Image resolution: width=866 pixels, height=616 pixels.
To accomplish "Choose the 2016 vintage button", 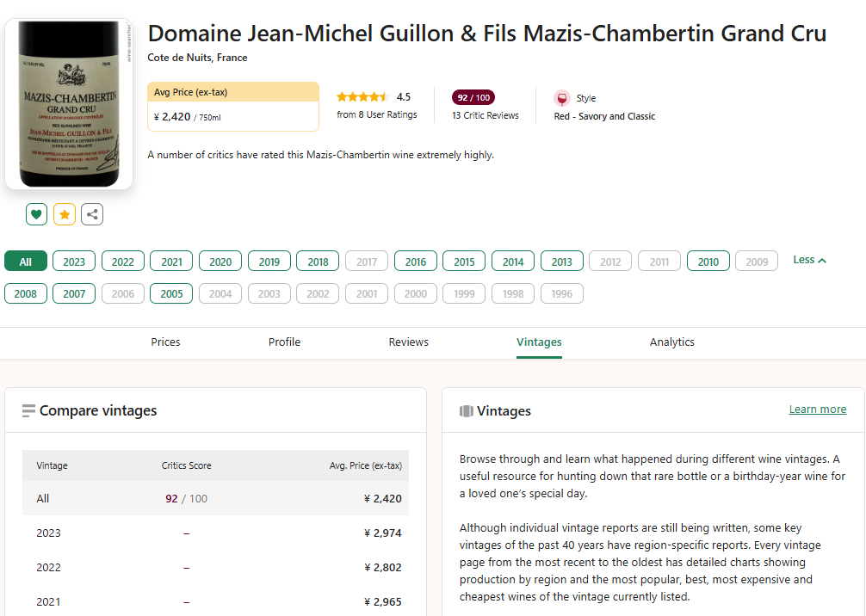I will point(416,262).
